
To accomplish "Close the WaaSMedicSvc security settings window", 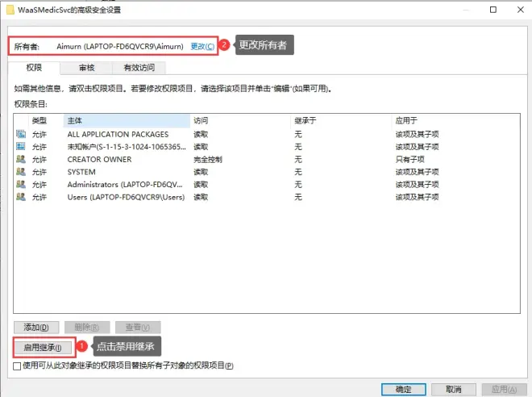I will [x=521, y=10].
